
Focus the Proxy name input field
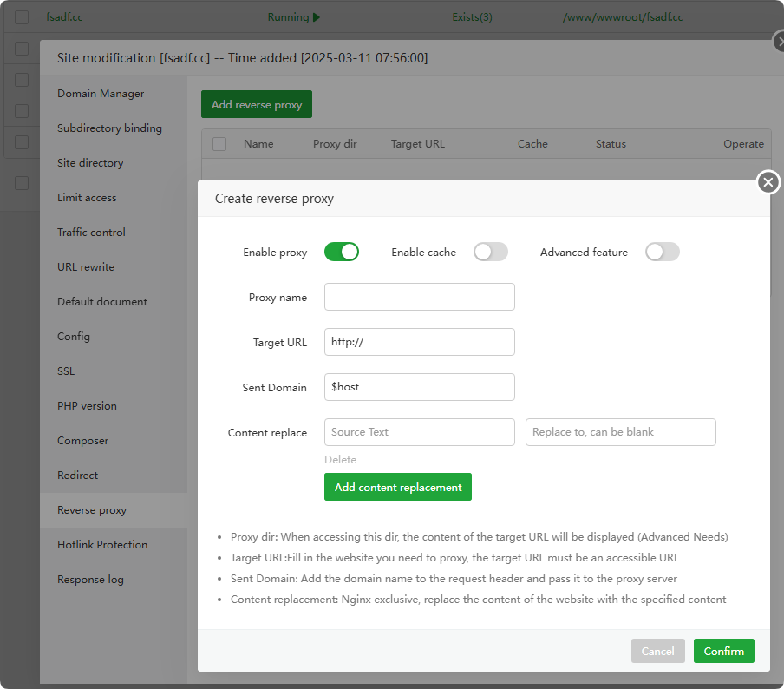coord(419,297)
